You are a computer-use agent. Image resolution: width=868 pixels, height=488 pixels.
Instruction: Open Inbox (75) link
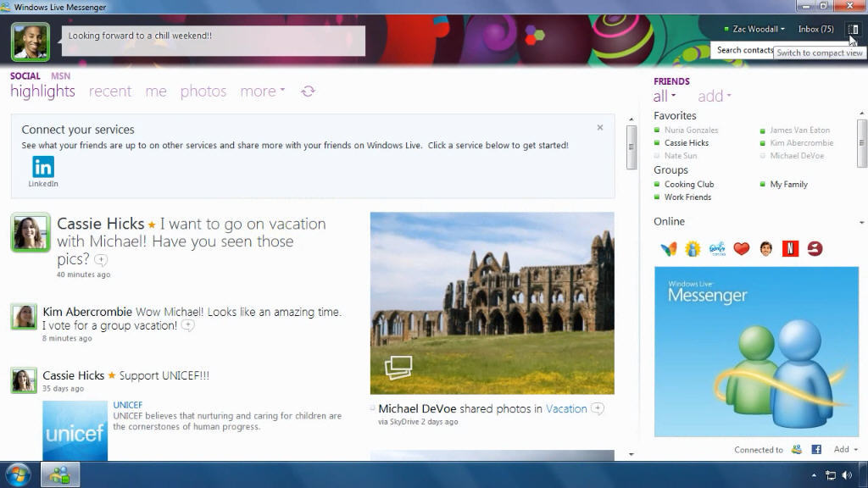point(815,29)
